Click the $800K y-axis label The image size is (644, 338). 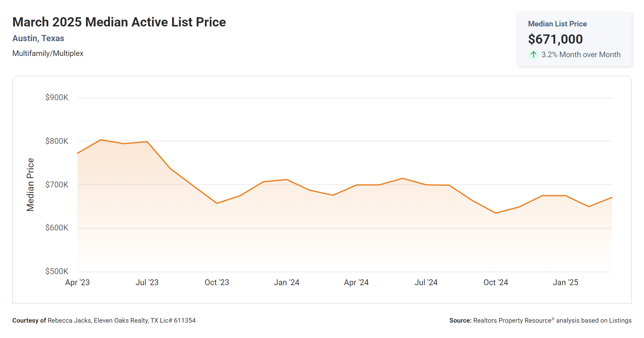click(x=57, y=141)
